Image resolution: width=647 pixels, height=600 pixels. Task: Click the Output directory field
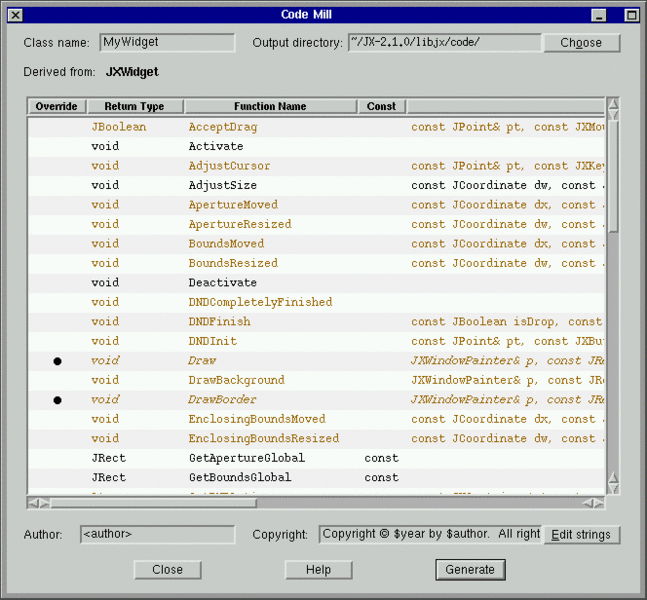point(445,43)
